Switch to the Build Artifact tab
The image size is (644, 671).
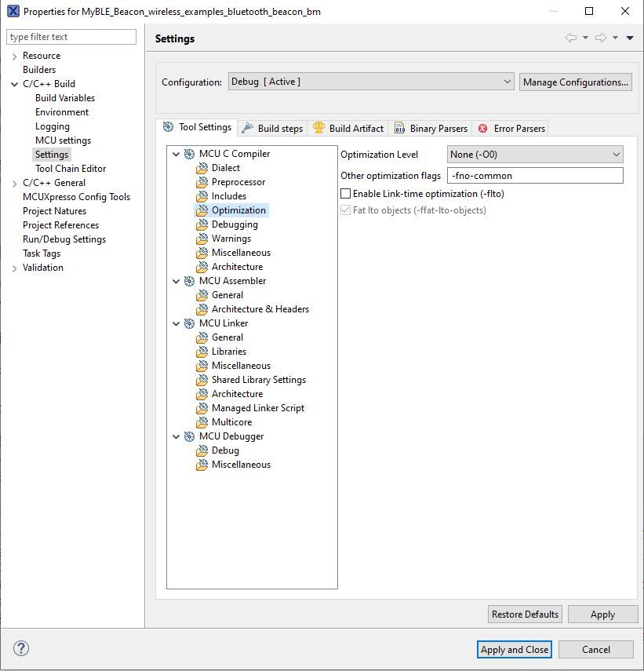(348, 129)
